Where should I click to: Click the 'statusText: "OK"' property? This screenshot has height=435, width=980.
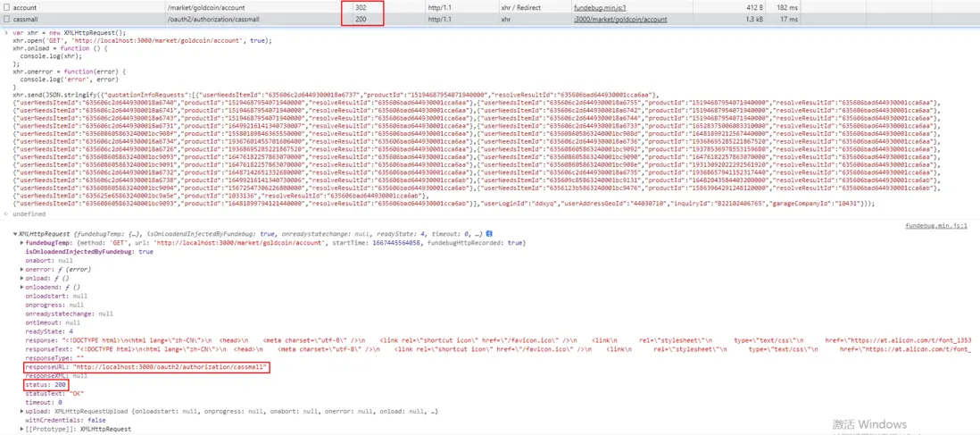click(54, 393)
